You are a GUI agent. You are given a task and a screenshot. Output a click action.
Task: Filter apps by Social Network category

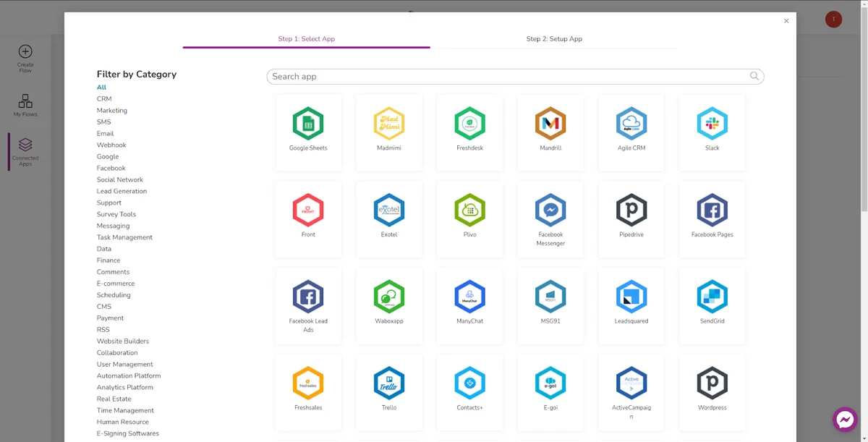120,180
